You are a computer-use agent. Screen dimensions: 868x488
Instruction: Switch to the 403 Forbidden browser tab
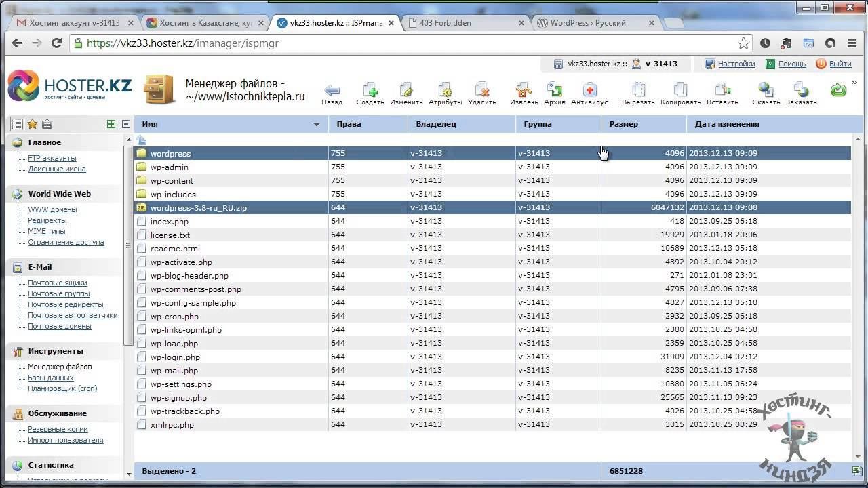click(465, 22)
